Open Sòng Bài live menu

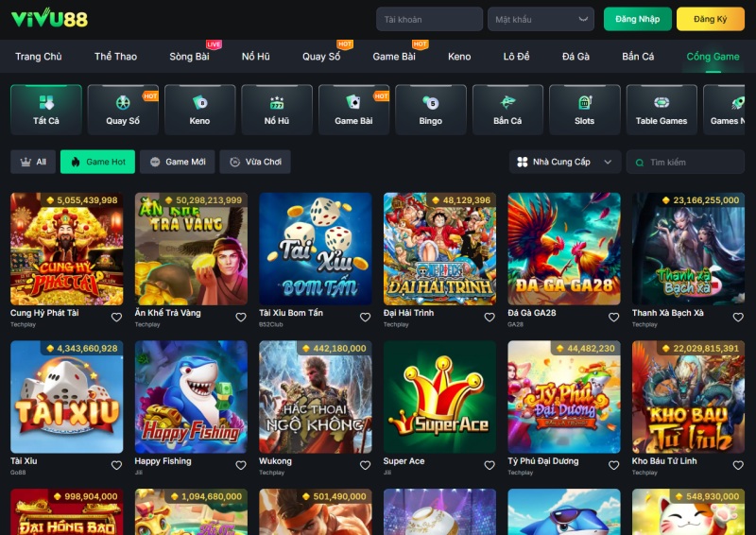(190, 57)
